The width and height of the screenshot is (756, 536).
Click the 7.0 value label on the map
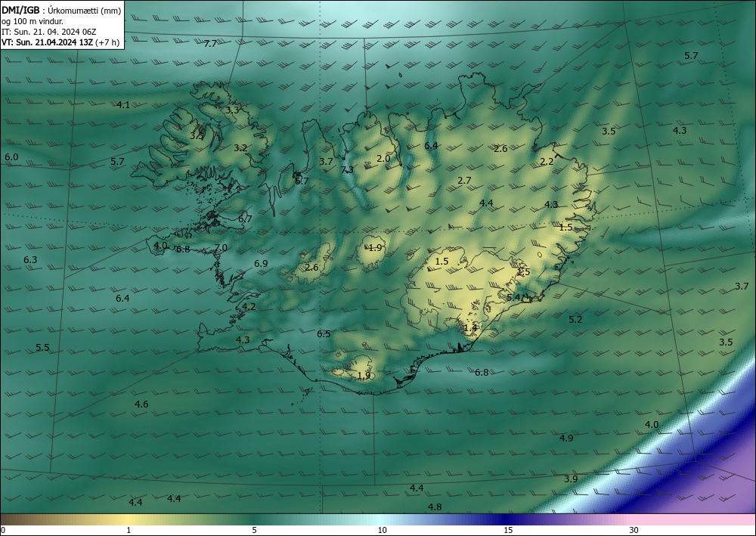point(221,248)
